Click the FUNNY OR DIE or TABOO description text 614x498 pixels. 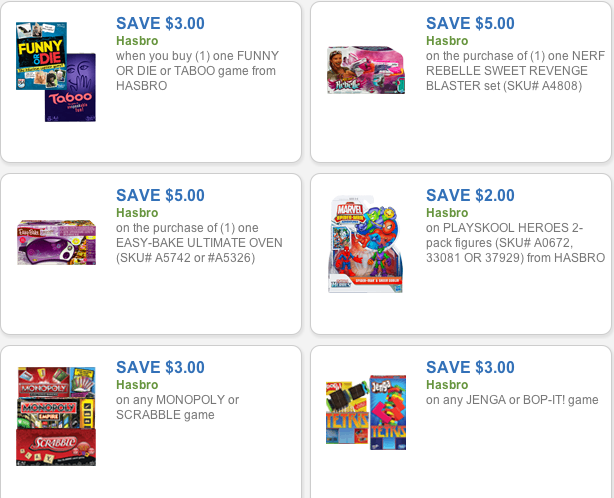tap(197, 71)
